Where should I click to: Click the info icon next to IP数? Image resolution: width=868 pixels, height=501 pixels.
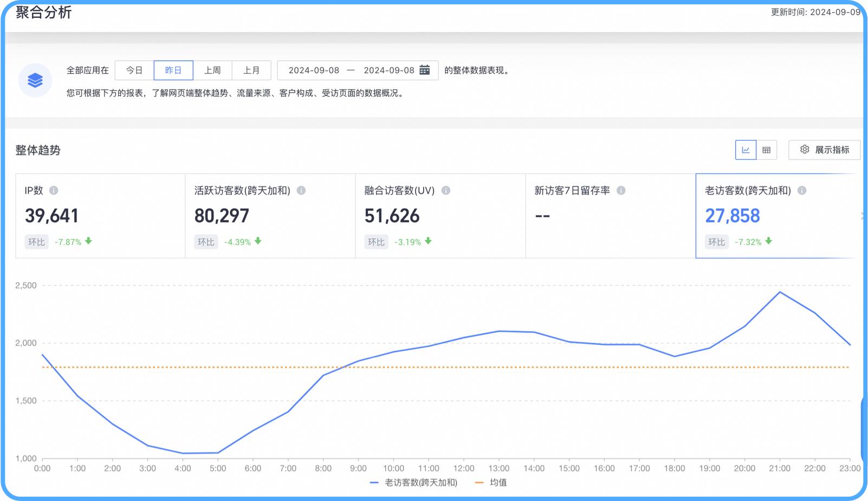click(54, 190)
